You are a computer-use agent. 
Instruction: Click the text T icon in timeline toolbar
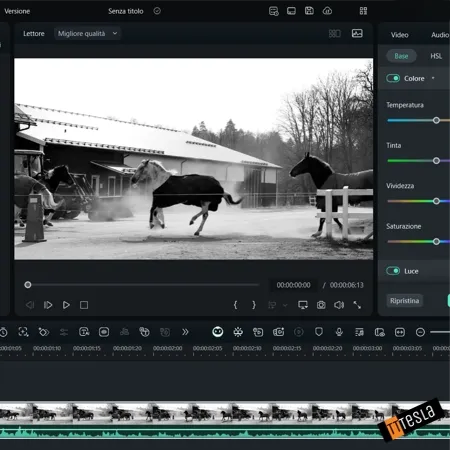click(84, 332)
